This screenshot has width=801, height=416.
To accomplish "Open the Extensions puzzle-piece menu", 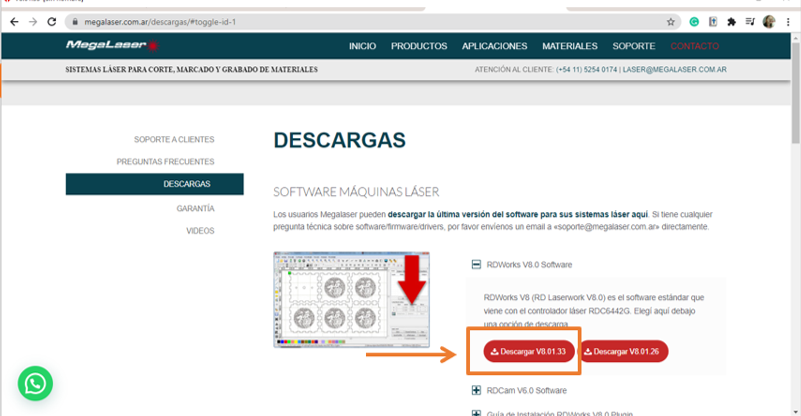I will [x=732, y=21].
